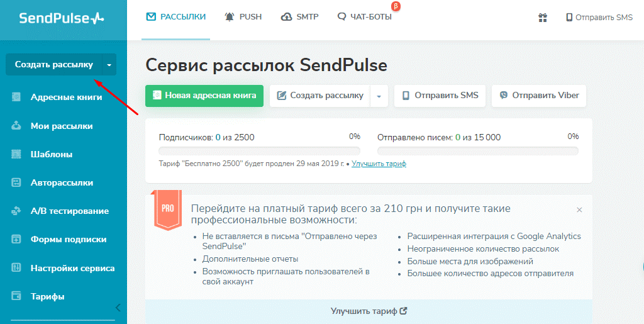The image size is (644, 324).
Task: Click the Отправить Viber button
Action: click(x=539, y=96)
